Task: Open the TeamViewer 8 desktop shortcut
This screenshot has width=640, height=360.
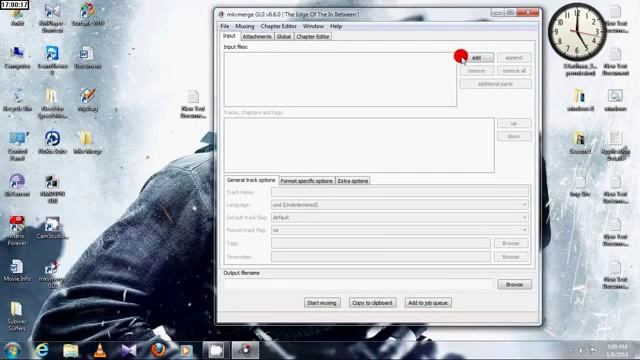Action: point(52,60)
